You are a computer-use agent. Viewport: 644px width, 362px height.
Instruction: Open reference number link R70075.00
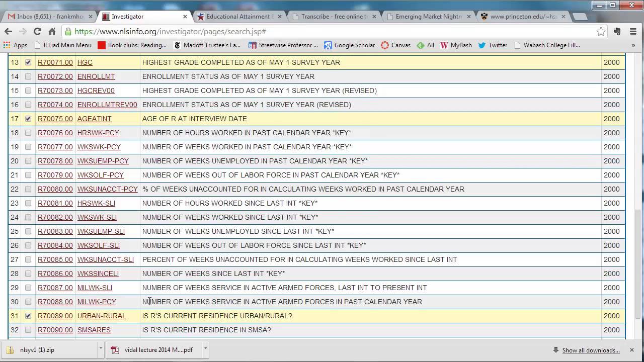55,119
